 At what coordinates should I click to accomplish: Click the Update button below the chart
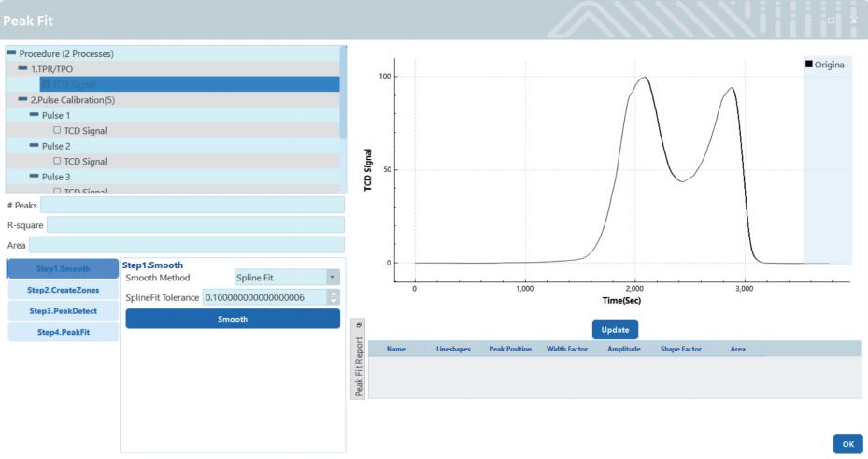click(615, 329)
